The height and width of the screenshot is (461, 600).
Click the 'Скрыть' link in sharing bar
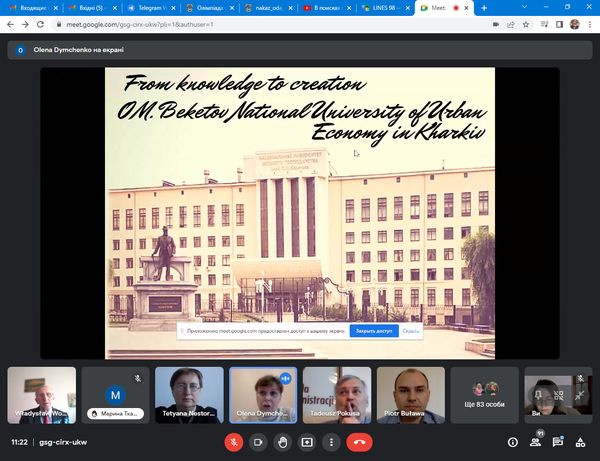(x=411, y=330)
